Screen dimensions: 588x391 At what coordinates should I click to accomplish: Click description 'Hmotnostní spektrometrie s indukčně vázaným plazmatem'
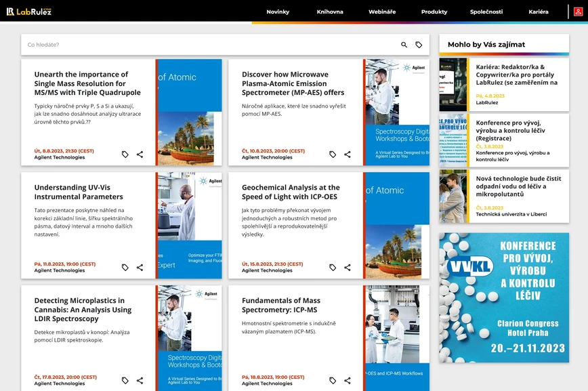[289, 327]
